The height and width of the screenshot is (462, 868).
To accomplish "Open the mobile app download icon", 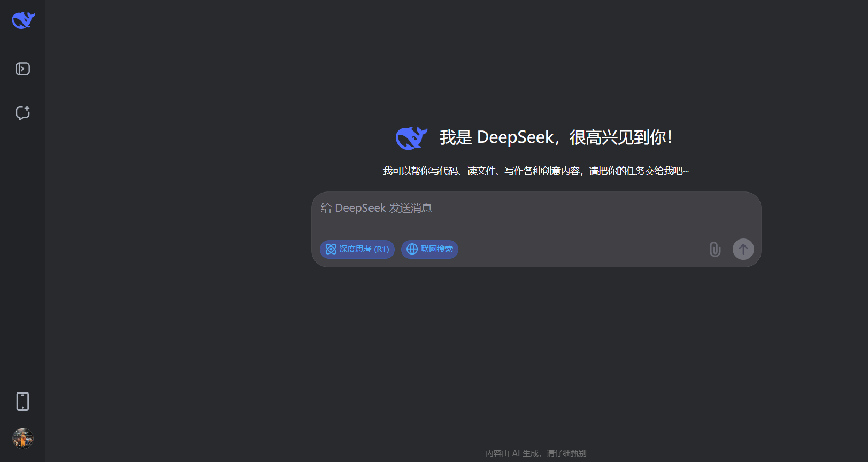I will (22, 401).
